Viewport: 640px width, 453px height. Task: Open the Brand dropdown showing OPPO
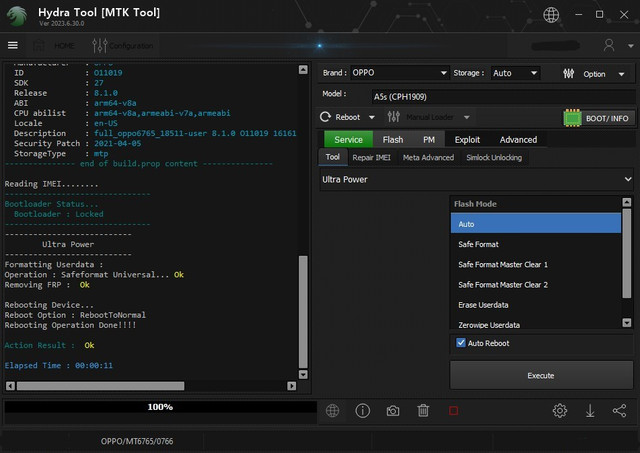point(399,73)
